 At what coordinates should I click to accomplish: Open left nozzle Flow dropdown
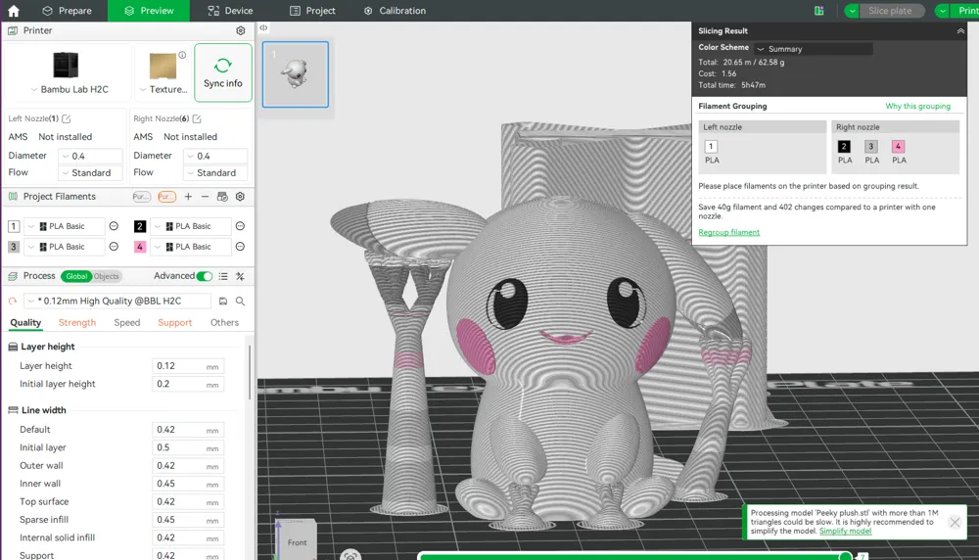point(90,173)
